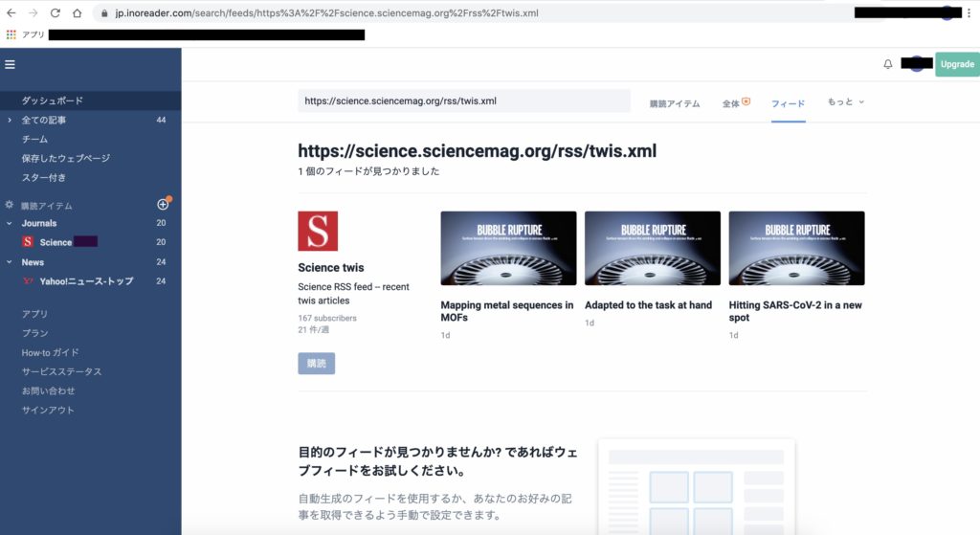
Task: Click the Science twis feed title
Action: pyautogui.click(x=330, y=268)
